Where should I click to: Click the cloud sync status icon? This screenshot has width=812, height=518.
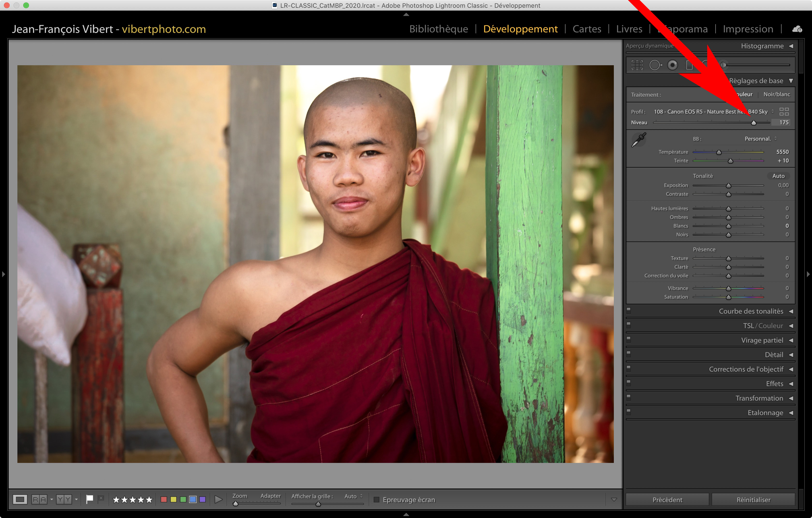point(797,29)
